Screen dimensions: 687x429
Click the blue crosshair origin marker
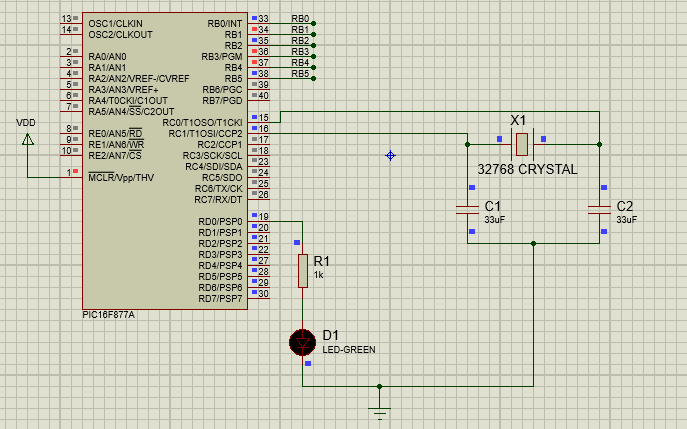390,156
